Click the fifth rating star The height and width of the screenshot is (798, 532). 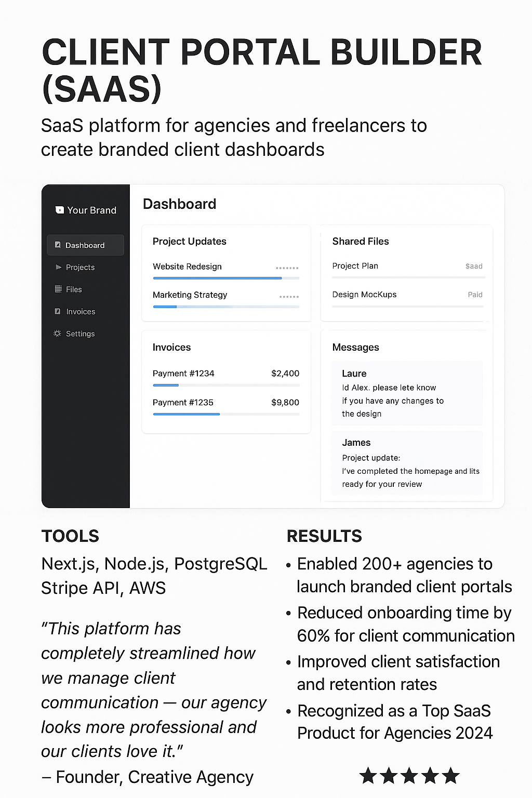450,776
